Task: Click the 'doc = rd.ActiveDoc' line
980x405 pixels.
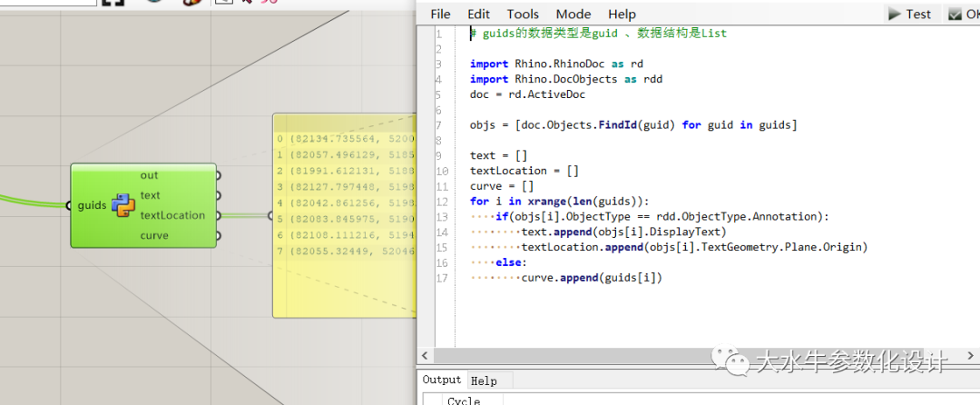Action: (x=527, y=94)
